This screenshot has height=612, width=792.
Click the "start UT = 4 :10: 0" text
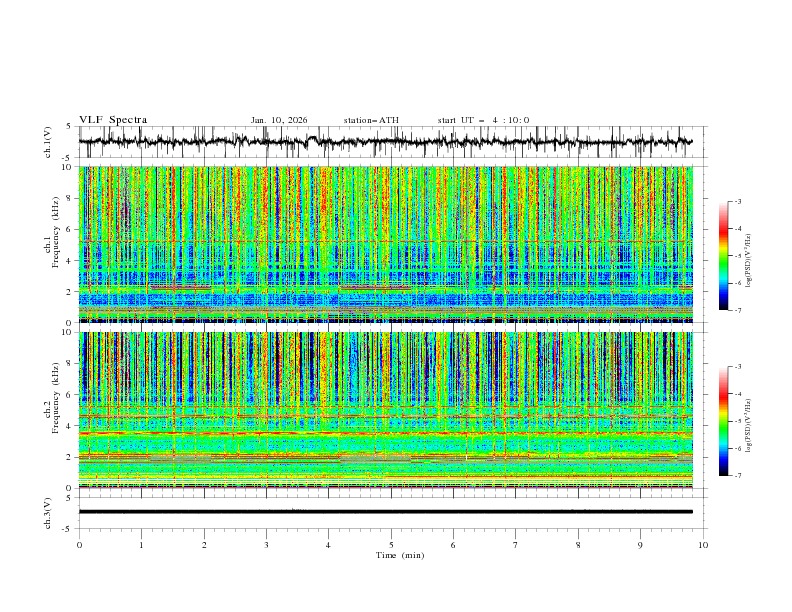483,120
